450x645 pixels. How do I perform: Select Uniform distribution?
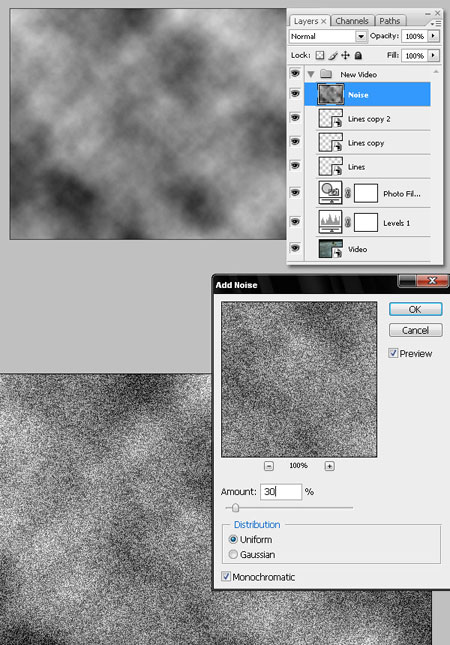(x=233, y=539)
